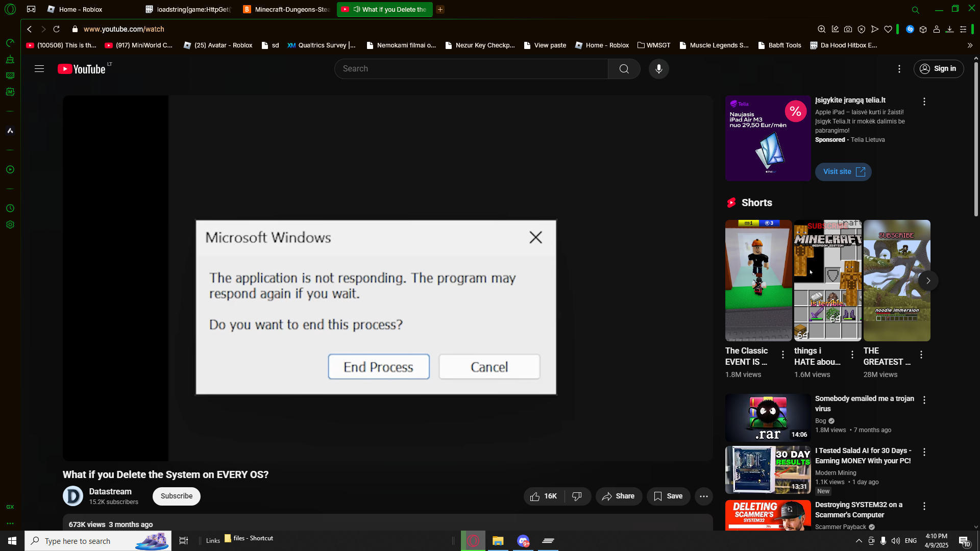This screenshot has height=551, width=980.
Task: Switch to Minecraft-Dungeons-Steam tab
Action: 287,9
